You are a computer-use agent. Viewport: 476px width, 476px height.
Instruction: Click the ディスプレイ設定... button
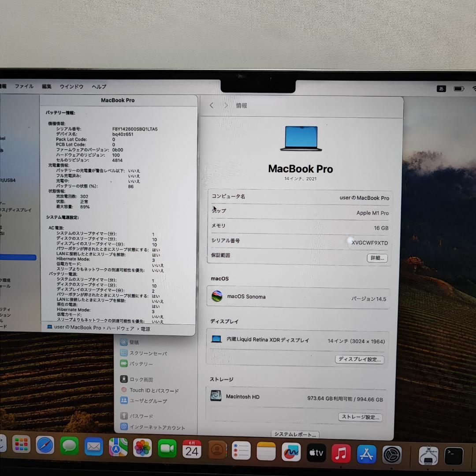point(360,359)
